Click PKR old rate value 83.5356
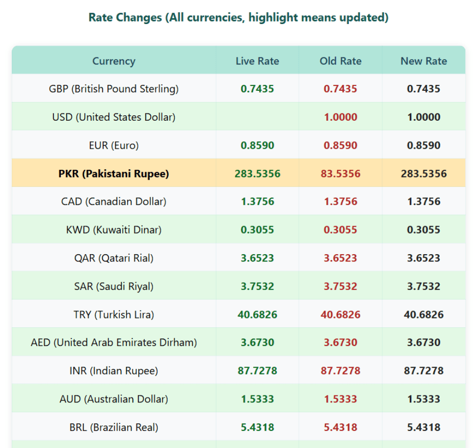 click(x=341, y=174)
